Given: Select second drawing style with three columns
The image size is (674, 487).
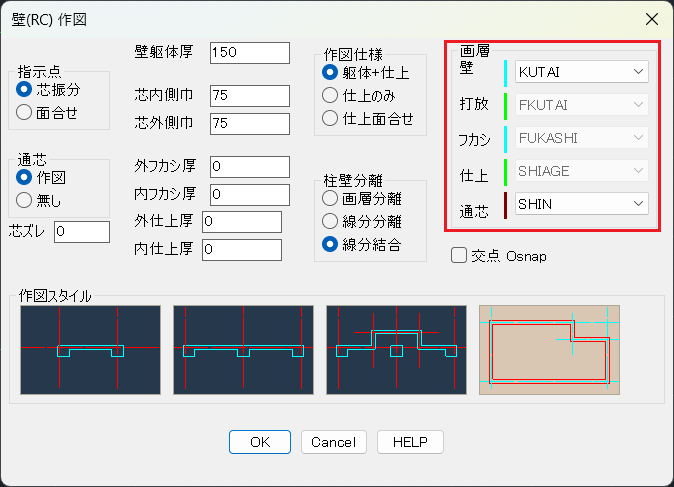Looking at the screenshot, I should pyautogui.click(x=243, y=350).
